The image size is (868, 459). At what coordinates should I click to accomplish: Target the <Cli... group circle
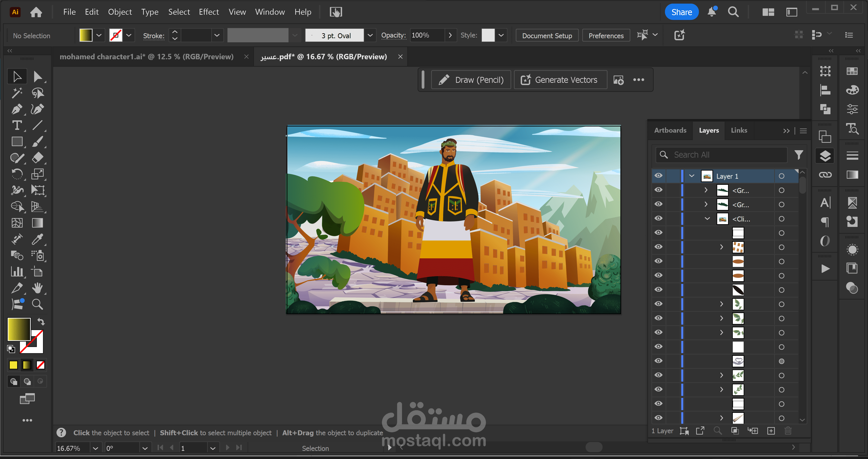[x=781, y=219]
